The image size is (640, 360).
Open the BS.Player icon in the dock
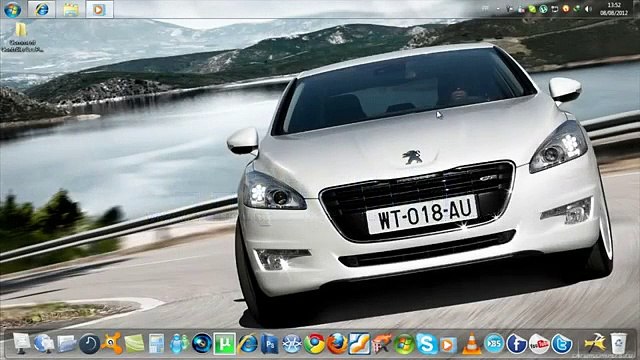[494, 344]
